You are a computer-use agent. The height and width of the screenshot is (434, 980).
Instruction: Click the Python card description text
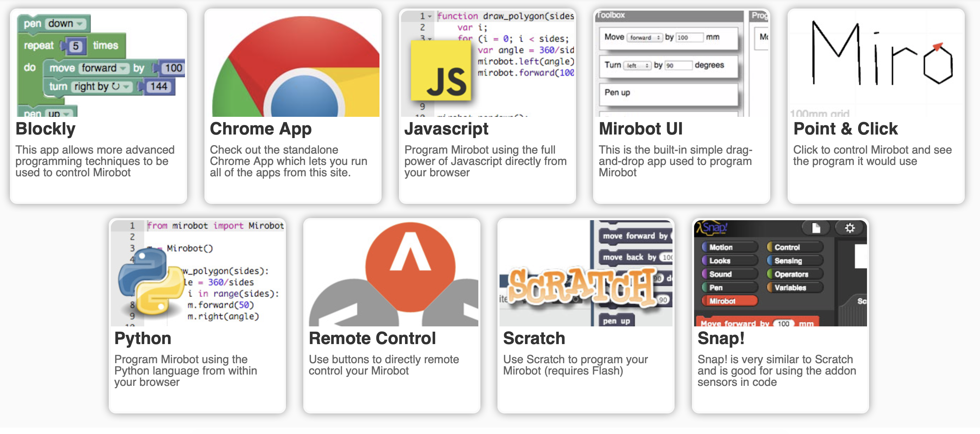(x=186, y=371)
